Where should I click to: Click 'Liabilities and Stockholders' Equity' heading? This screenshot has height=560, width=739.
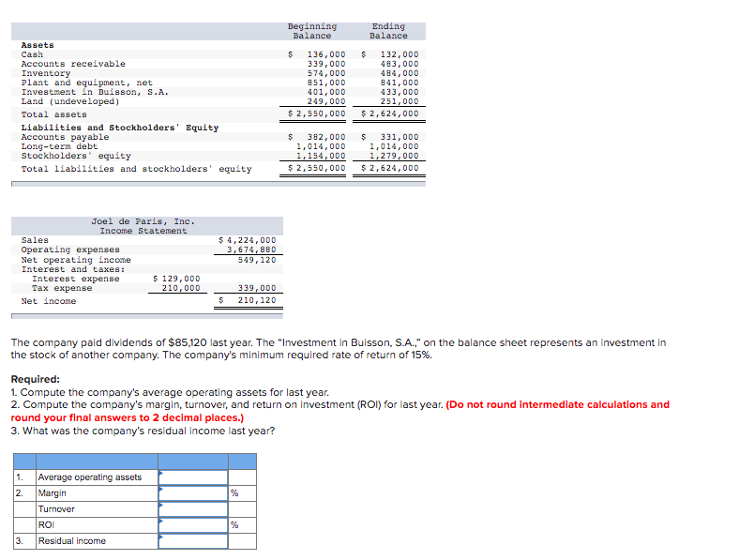tap(120, 128)
